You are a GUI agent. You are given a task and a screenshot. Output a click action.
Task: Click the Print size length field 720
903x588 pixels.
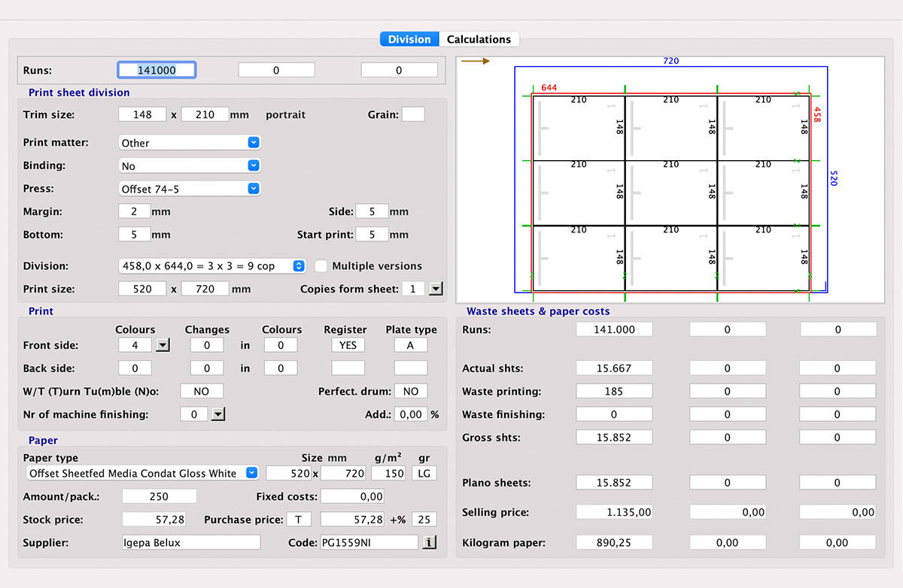205,289
